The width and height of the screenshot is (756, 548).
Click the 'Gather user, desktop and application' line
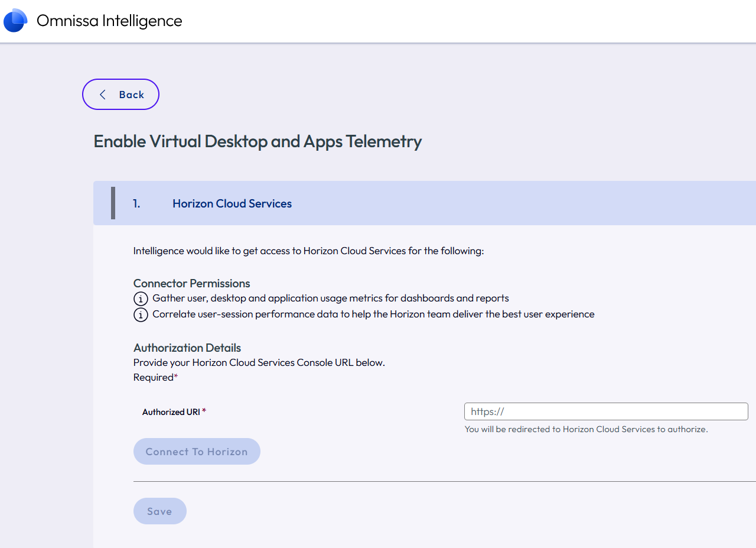coord(331,299)
